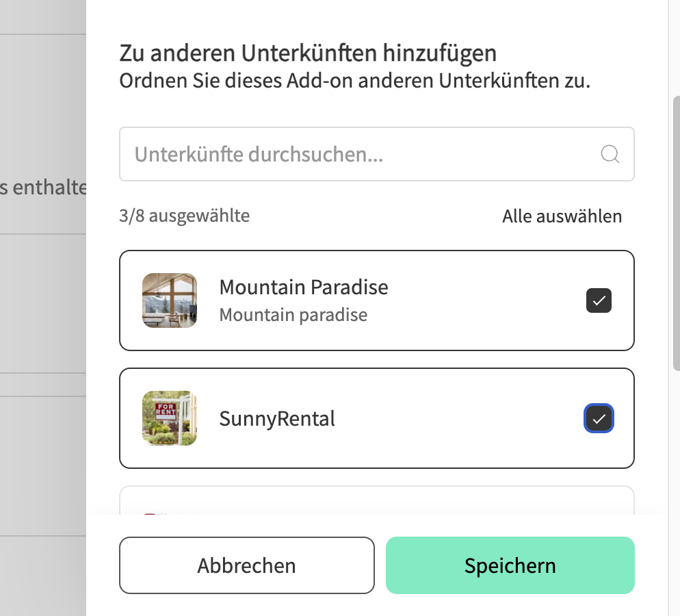680x616 pixels.
Task: Click the Mountain Paradise property thumbnail image
Action: click(x=169, y=300)
